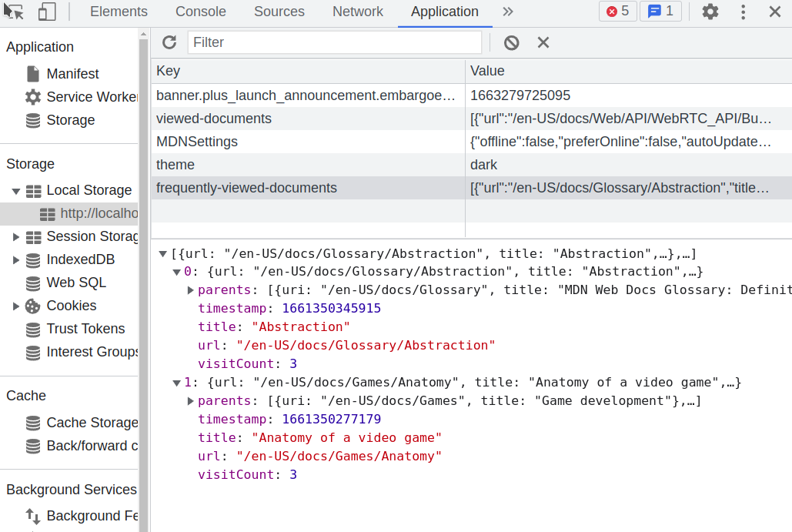This screenshot has width=792, height=532.
Task: Select the MDNSettings key row
Action: pyautogui.click(x=308, y=142)
